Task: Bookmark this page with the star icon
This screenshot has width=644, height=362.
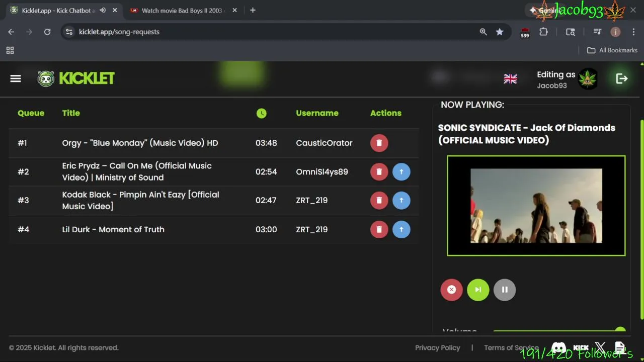Action: pos(500,32)
